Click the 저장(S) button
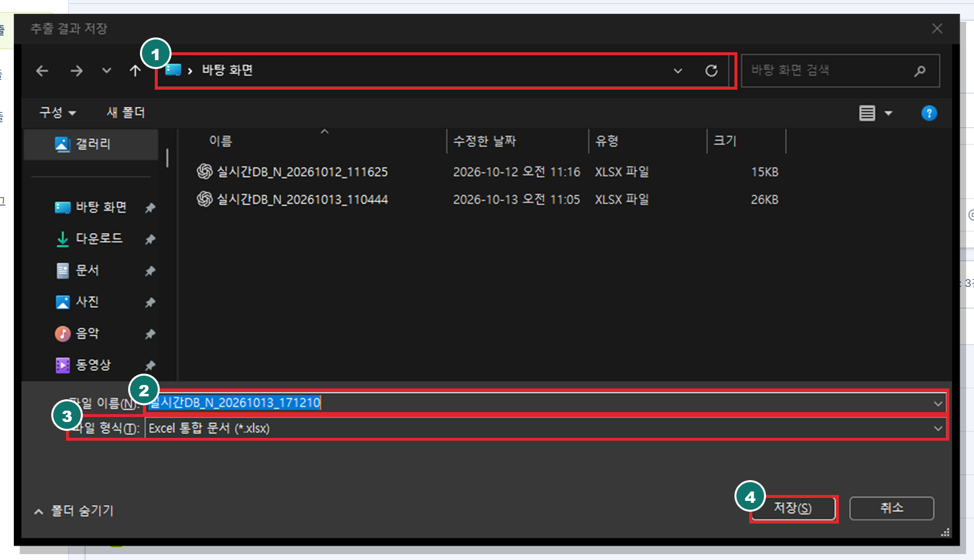 pos(793,508)
